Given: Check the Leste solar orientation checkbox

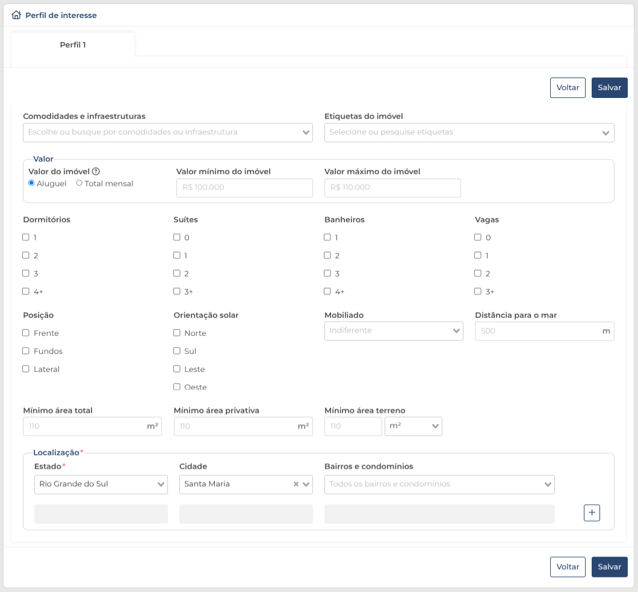Looking at the screenshot, I should (x=177, y=369).
